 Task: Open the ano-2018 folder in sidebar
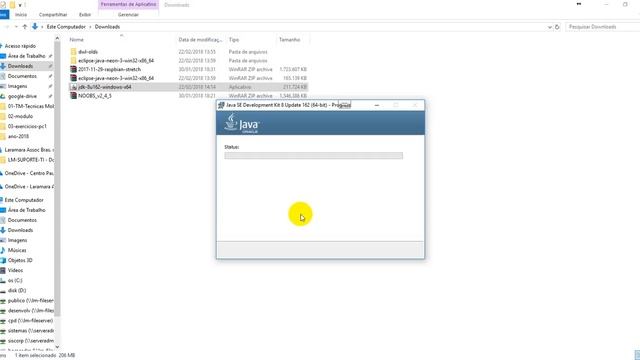(18, 136)
